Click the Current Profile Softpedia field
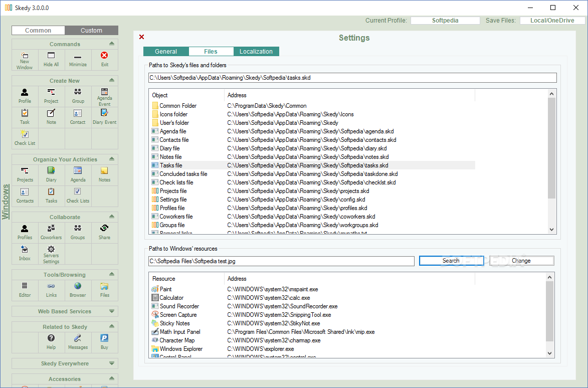Image resolution: width=588 pixels, height=388 pixels. coord(445,21)
